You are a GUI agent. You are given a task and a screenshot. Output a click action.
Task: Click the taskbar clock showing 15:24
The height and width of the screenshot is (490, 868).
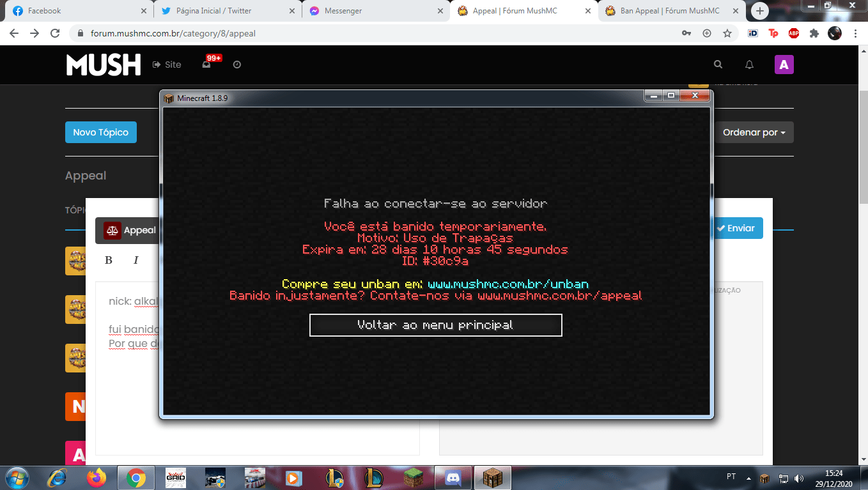(x=833, y=478)
